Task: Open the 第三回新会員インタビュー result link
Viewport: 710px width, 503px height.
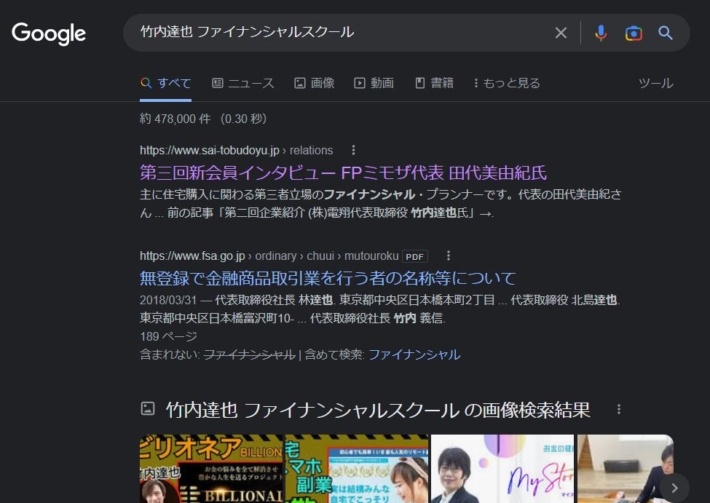Action: point(343,172)
